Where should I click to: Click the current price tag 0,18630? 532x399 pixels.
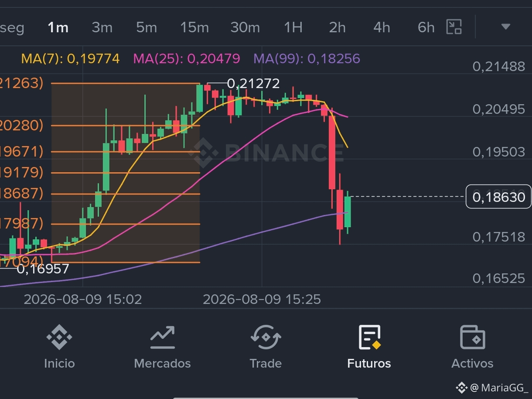pos(499,197)
